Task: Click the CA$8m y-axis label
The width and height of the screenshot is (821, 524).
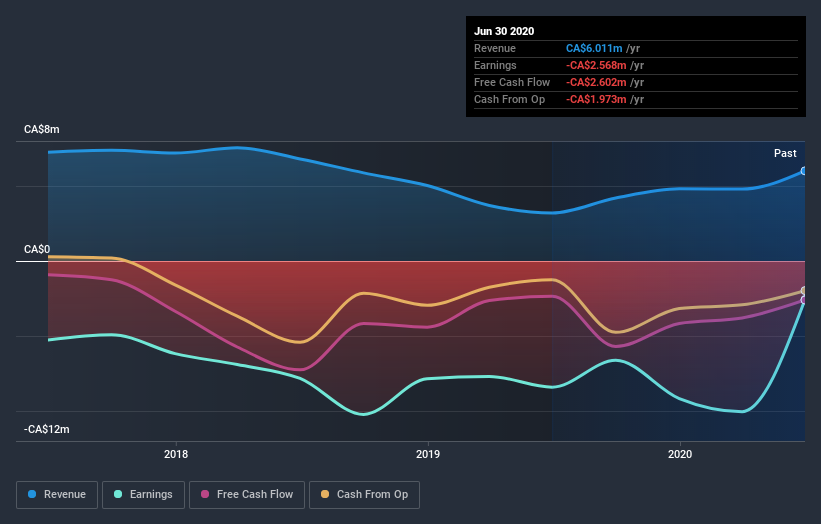Action: click(41, 129)
